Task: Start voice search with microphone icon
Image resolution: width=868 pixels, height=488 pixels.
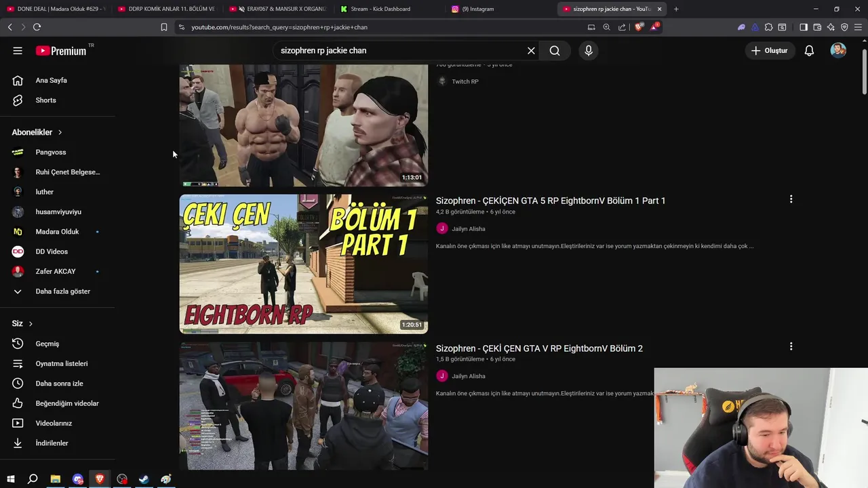Action: click(589, 51)
